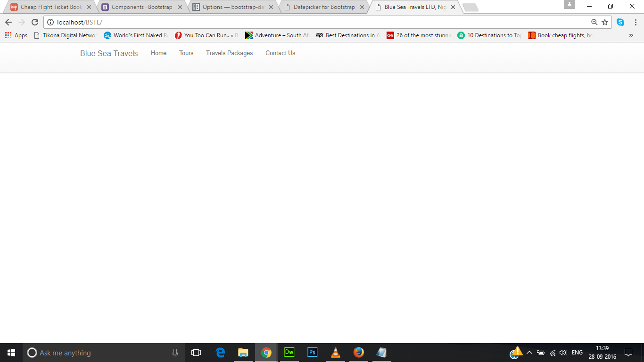Close the Components · Bootstrap tab
Screen dimensions: 644x362
(x=180, y=7)
